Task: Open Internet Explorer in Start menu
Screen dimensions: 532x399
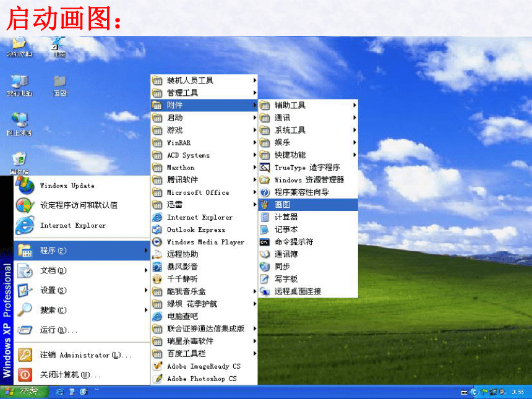Action: pos(82,225)
